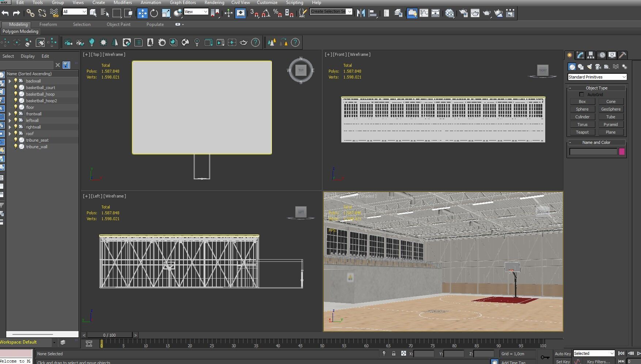Screen dimensions: 641x364
Task: Select the basketball_hoop2 list item
Action: click(41, 101)
